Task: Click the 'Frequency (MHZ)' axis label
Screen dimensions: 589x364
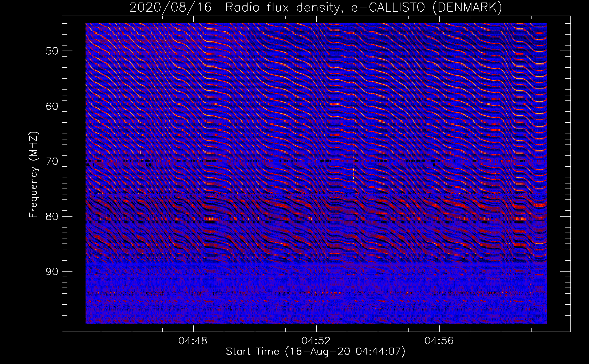Action: [x=33, y=175]
